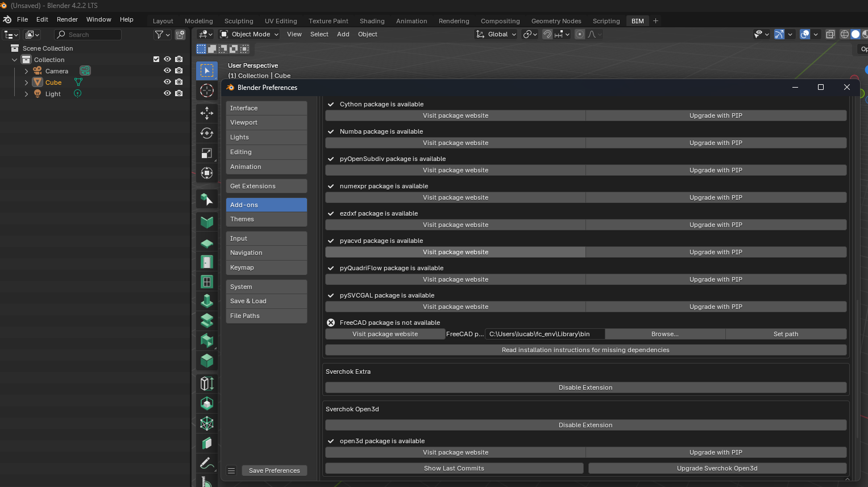Choose the Move tool
The height and width of the screenshot is (487, 868).
pos(207,113)
